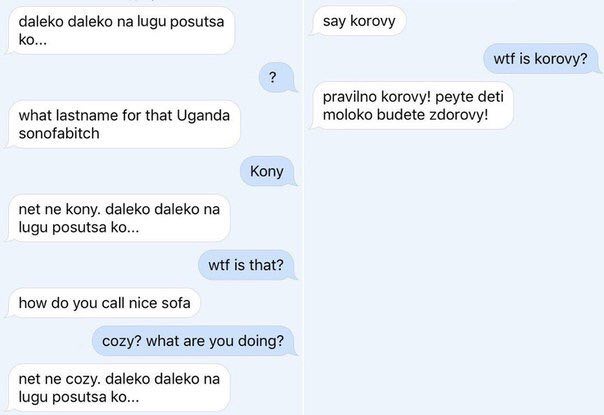This screenshot has height=415, width=604.
Task: Click the text 'moloko budete zdorovy!'
Action: tap(406, 114)
